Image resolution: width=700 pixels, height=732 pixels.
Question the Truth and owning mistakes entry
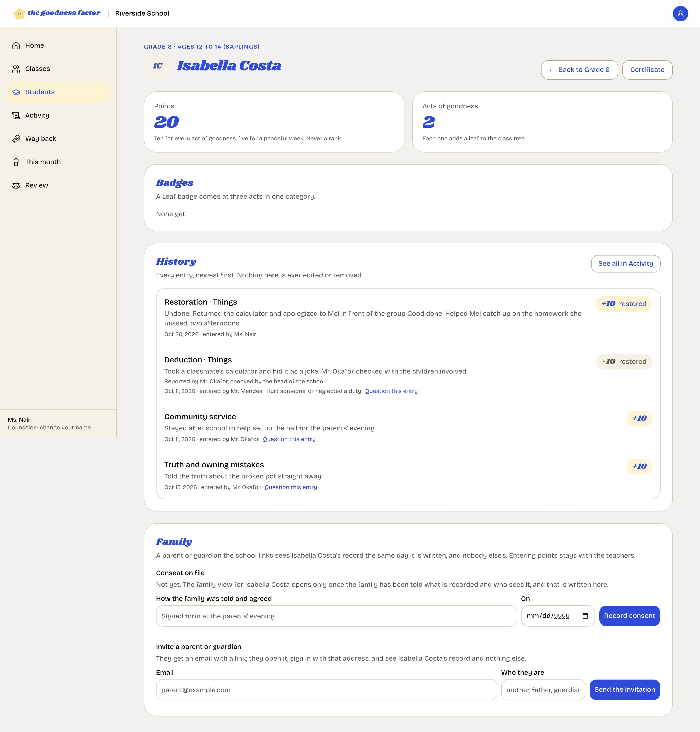click(x=291, y=487)
